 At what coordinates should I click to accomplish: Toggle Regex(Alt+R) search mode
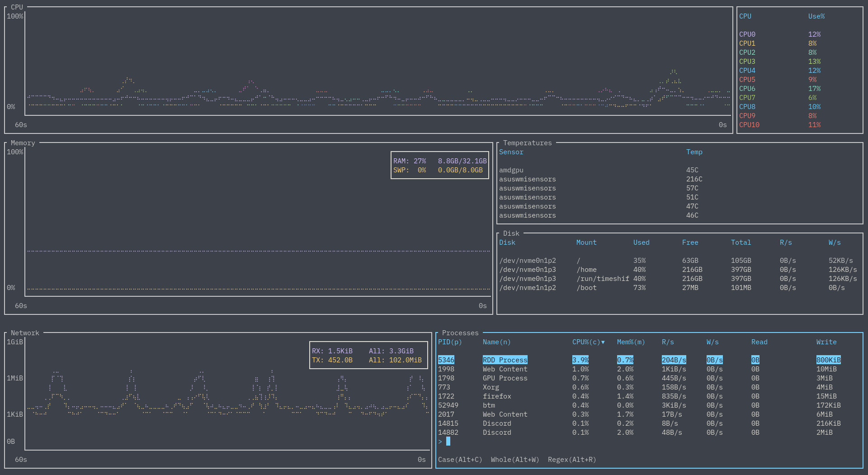tap(572, 460)
